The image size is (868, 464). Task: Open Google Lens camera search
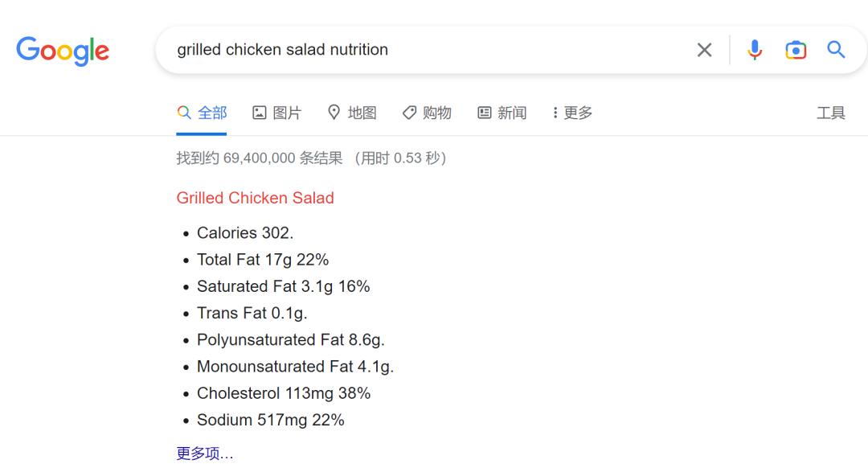[x=796, y=49]
